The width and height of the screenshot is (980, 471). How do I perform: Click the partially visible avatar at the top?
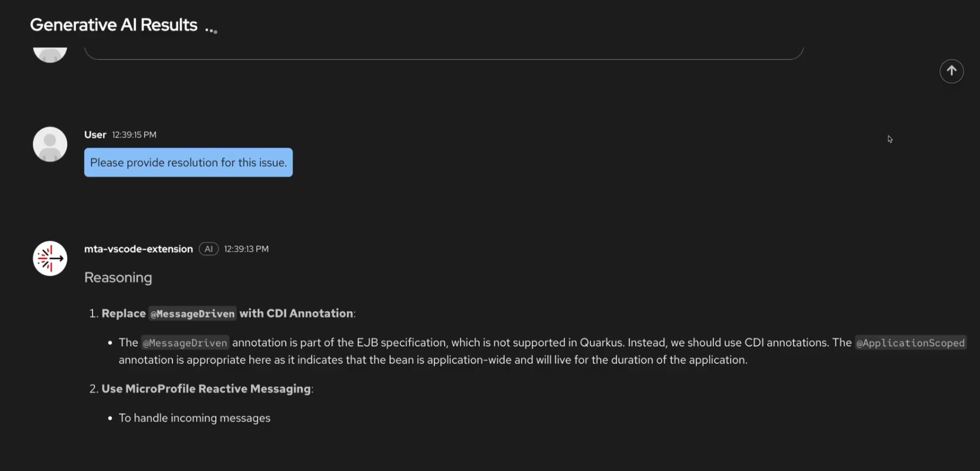[50, 54]
